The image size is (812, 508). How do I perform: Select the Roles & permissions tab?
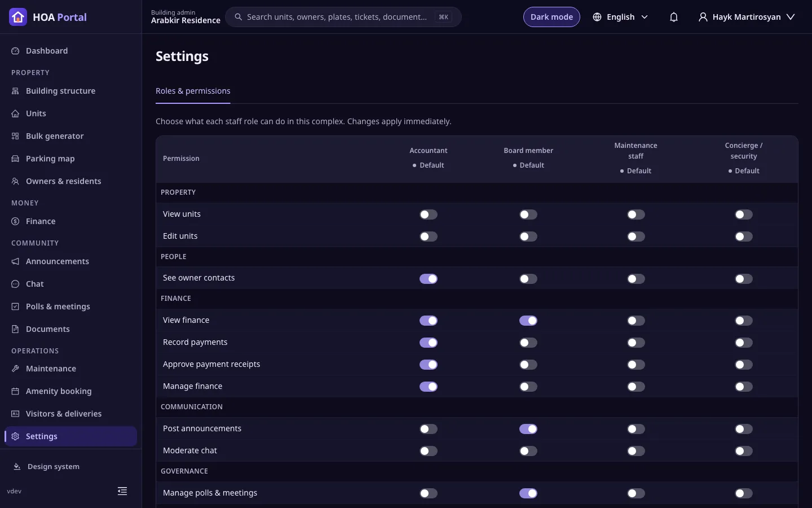coord(193,91)
